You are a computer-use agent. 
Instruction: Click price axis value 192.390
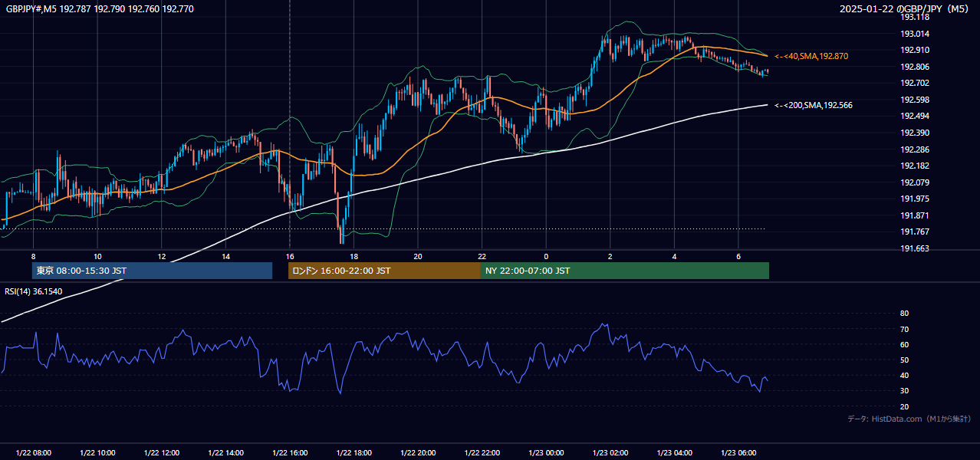tap(915, 133)
